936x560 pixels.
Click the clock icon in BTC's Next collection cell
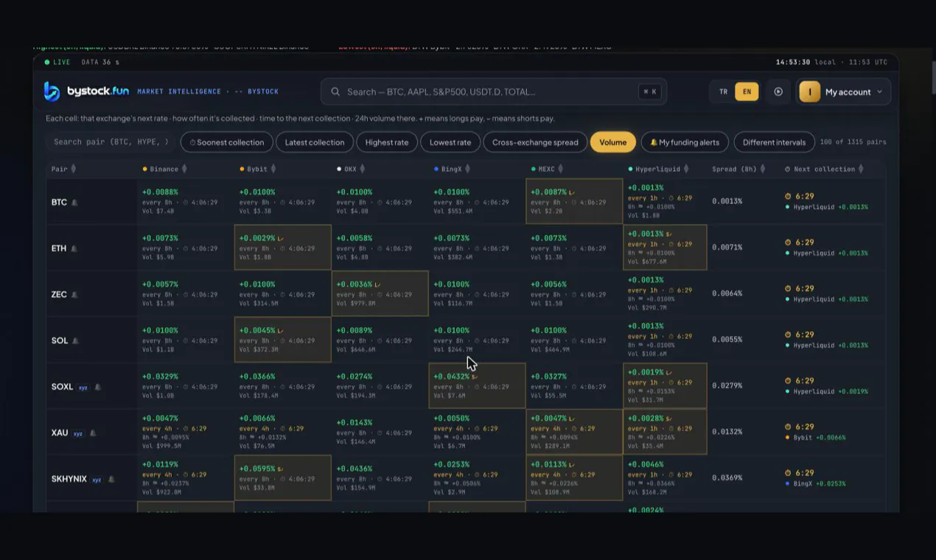(788, 196)
